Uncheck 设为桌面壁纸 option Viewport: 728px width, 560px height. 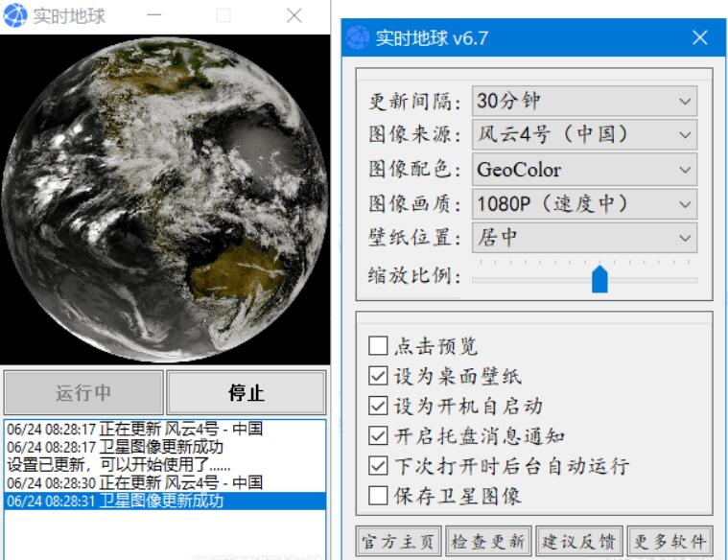[x=378, y=376]
